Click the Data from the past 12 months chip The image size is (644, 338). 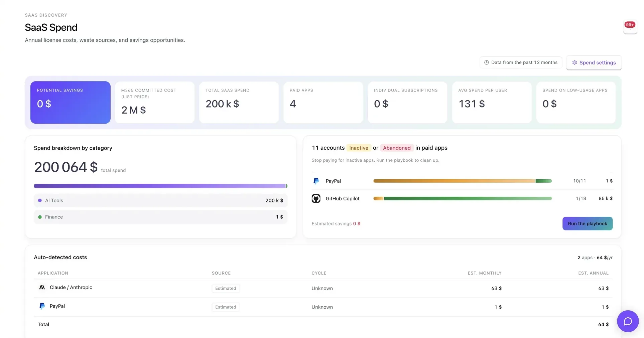point(521,62)
